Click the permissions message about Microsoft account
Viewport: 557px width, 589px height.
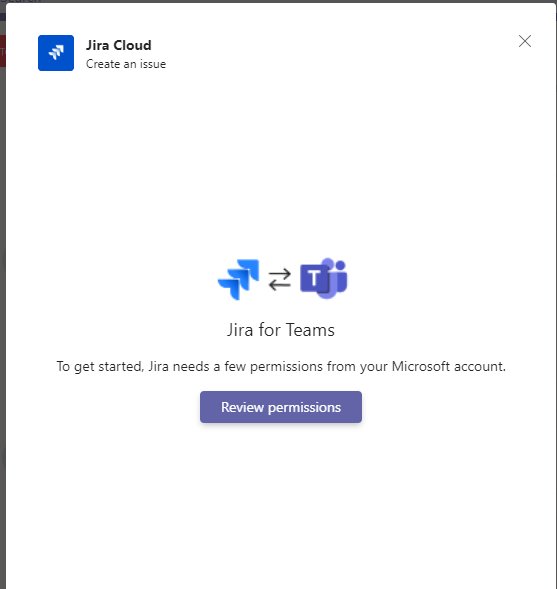pyautogui.click(x=281, y=366)
